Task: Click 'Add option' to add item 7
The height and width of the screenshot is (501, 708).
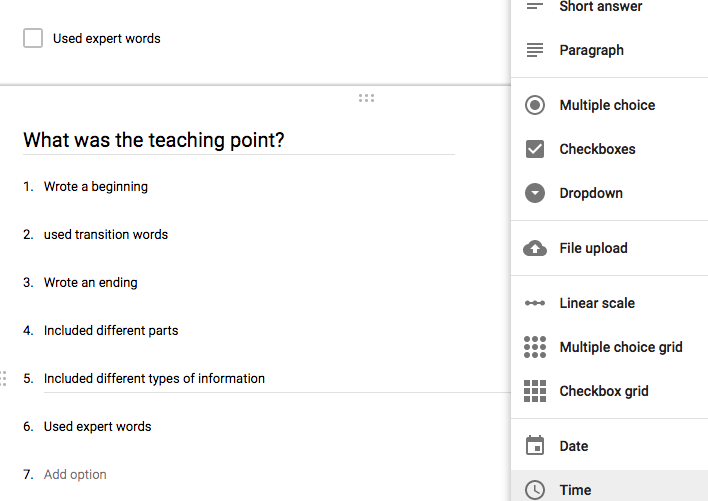Action: pyautogui.click(x=75, y=474)
